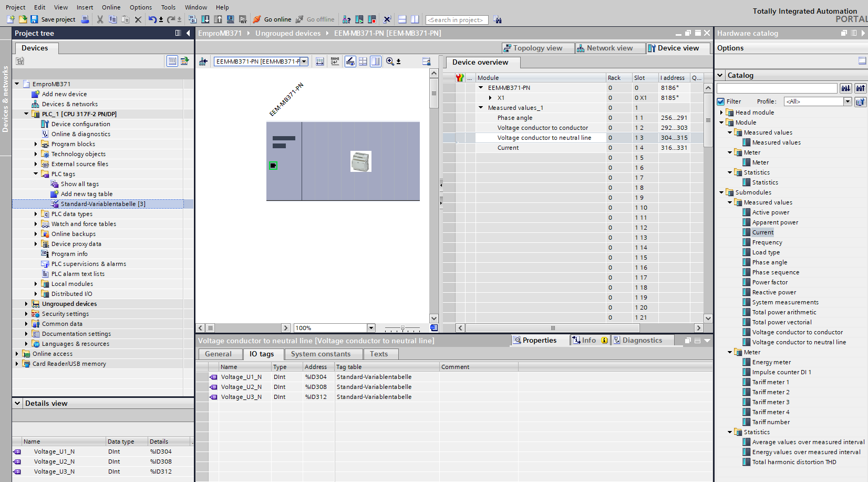The height and width of the screenshot is (482, 868).
Task: Select Standard-Variablentabelle [3] in tree
Action: (x=103, y=204)
